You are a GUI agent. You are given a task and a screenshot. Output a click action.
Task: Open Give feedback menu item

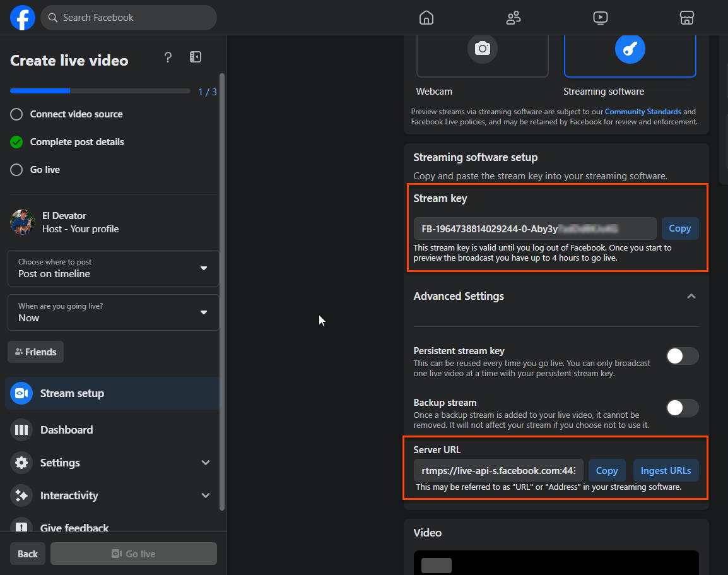[x=112, y=525]
